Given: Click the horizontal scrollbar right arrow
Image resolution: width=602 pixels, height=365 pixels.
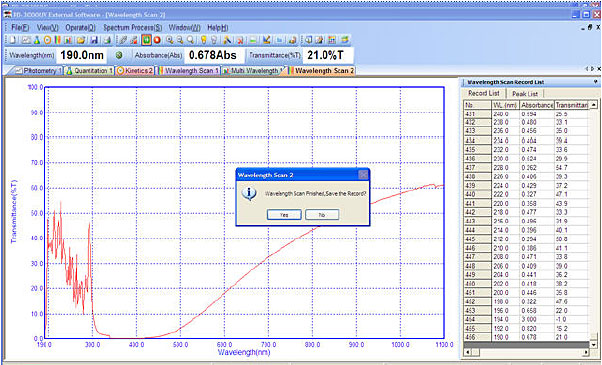Looking at the screenshot, I should (x=586, y=352).
